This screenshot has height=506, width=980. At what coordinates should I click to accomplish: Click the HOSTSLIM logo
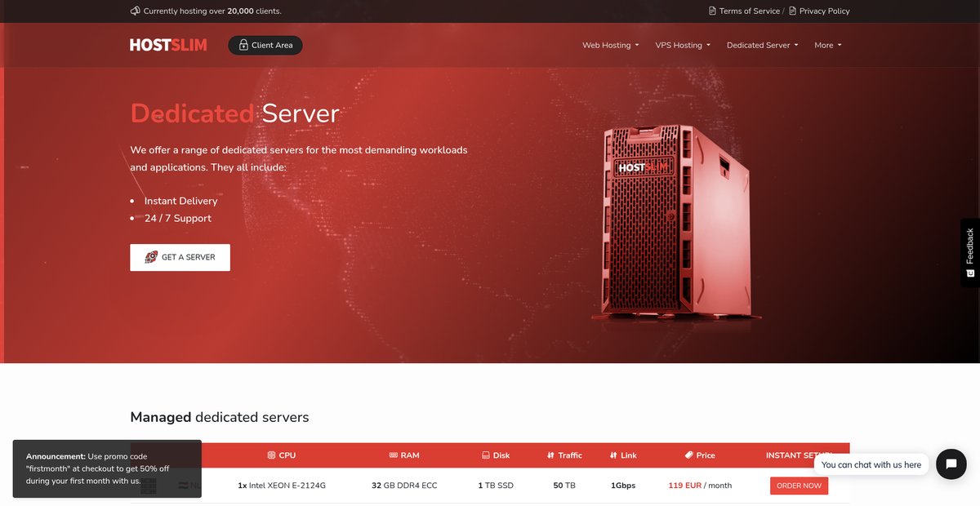coord(168,46)
